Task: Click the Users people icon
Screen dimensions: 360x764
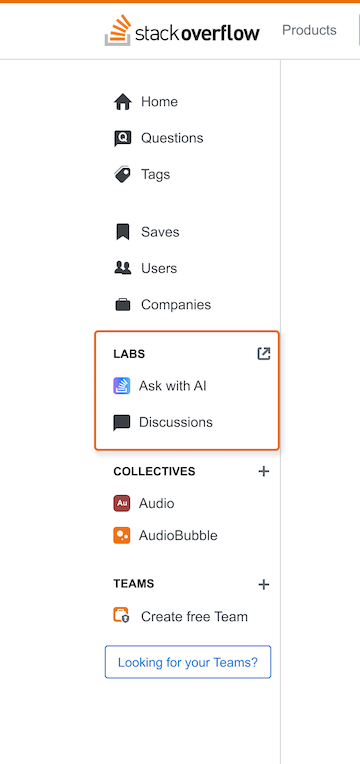Action: click(x=123, y=268)
